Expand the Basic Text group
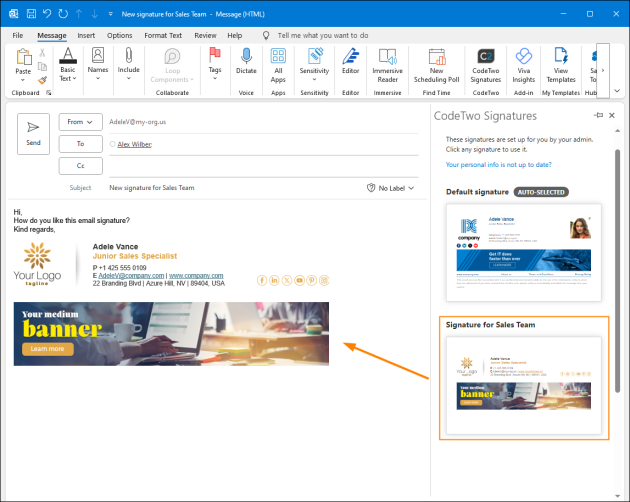630x502 pixels. (68, 65)
